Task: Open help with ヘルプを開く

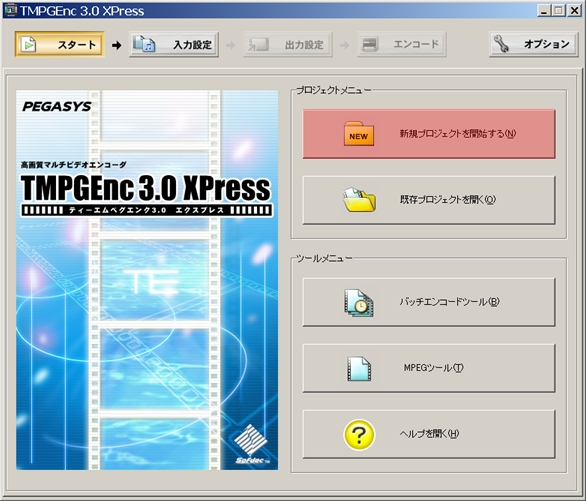Action: (x=429, y=434)
